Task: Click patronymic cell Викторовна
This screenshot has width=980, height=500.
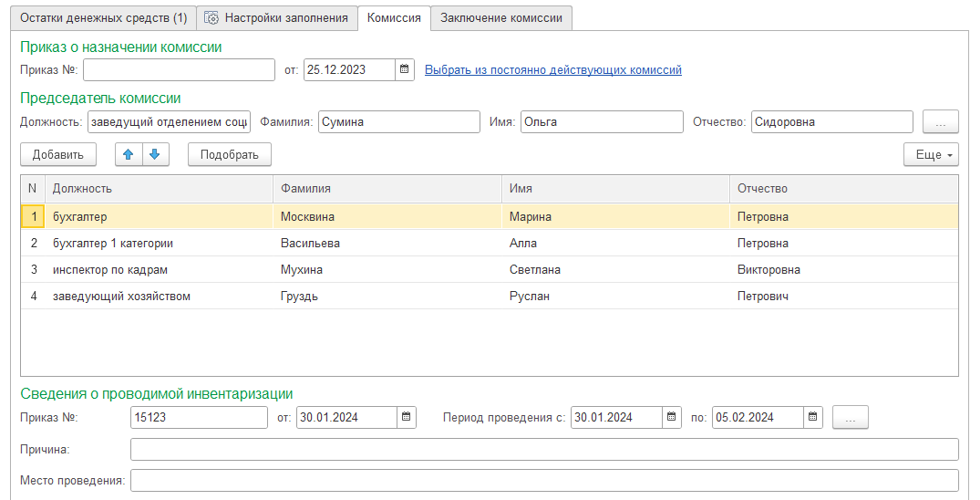Action: point(844,270)
